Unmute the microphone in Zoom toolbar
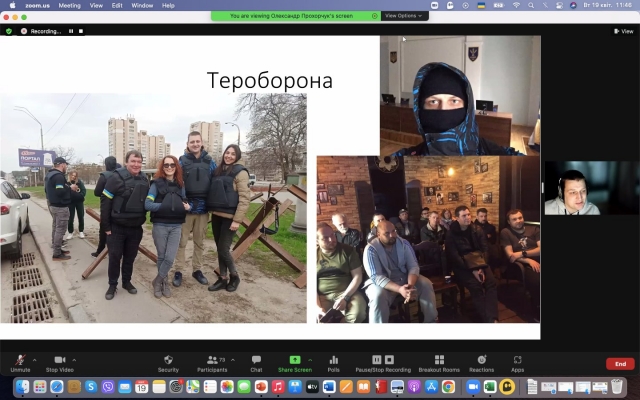Viewport: 640px width, 400px height. coord(20,363)
